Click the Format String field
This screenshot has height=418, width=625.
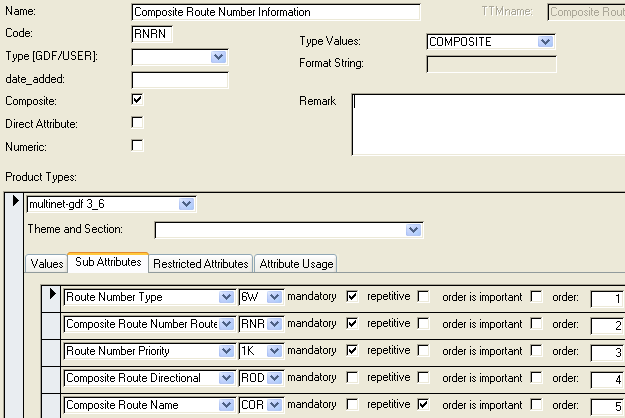point(491,64)
